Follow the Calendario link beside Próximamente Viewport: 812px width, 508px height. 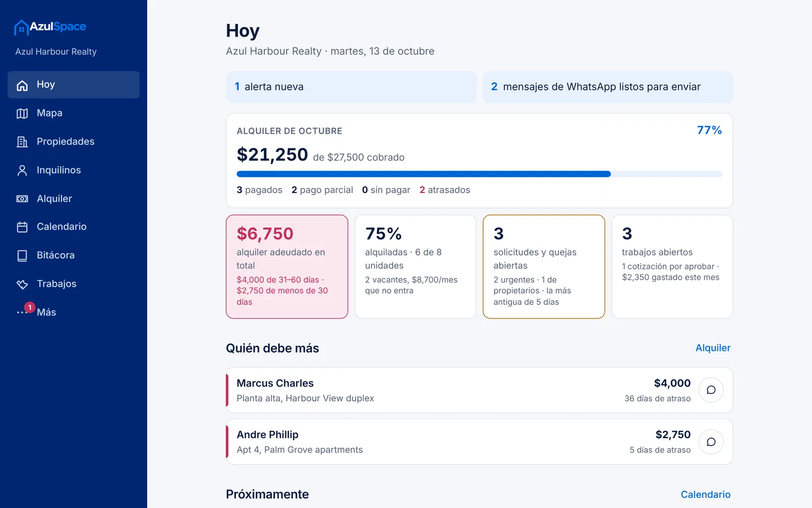coord(705,494)
